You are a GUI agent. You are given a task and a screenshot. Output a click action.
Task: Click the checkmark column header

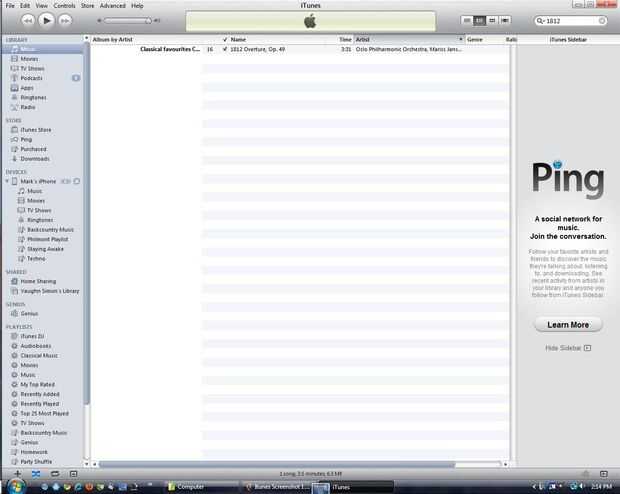[225, 40]
